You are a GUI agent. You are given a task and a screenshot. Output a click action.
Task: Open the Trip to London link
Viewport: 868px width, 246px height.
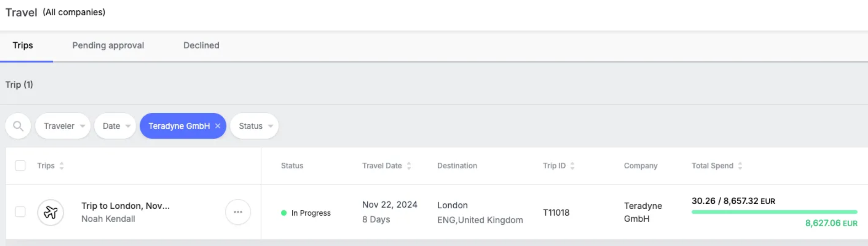(125, 206)
